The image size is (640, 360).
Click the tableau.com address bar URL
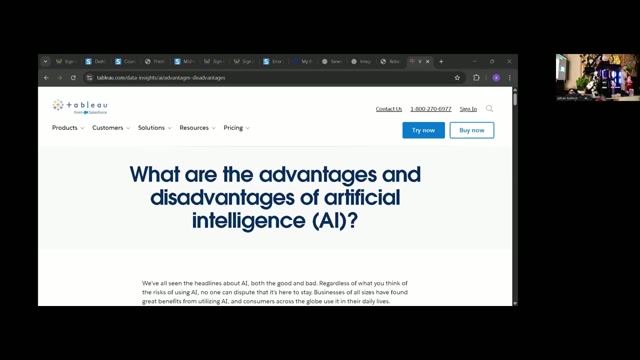point(161,78)
